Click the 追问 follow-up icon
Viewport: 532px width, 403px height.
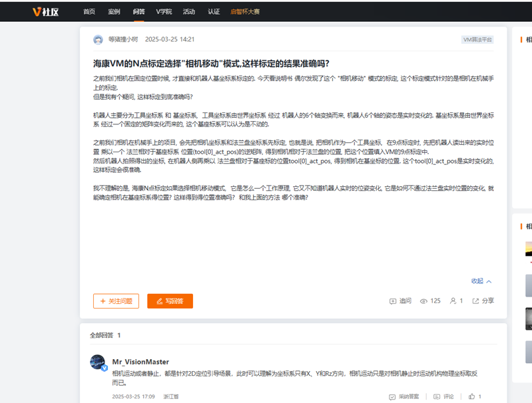coord(393,301)
